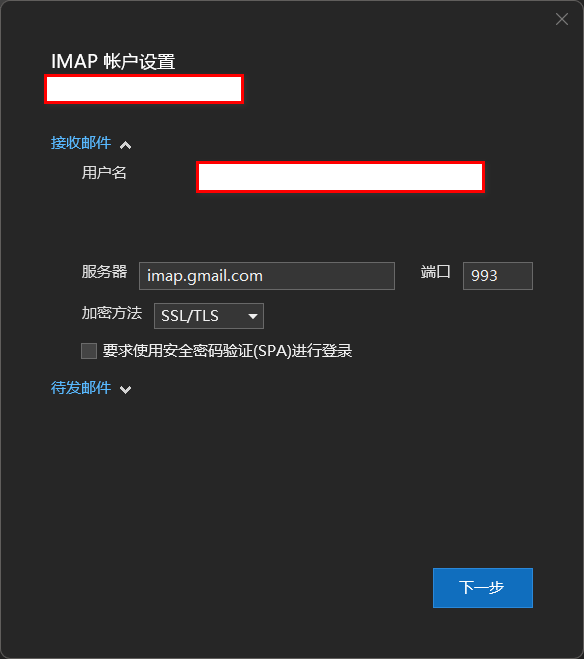Enable the 要求使用安全密码验证(SPA) checkbox

tap(89, 351)
